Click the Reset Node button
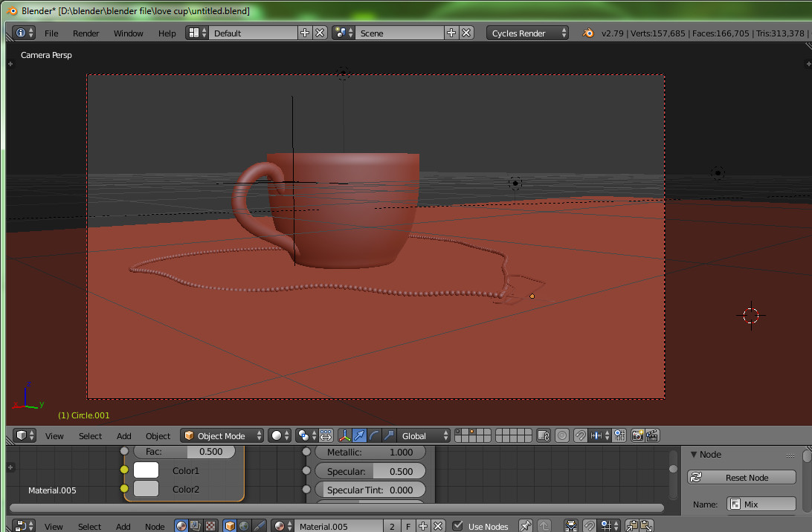The image size is (812, 532). click(741, 476)
